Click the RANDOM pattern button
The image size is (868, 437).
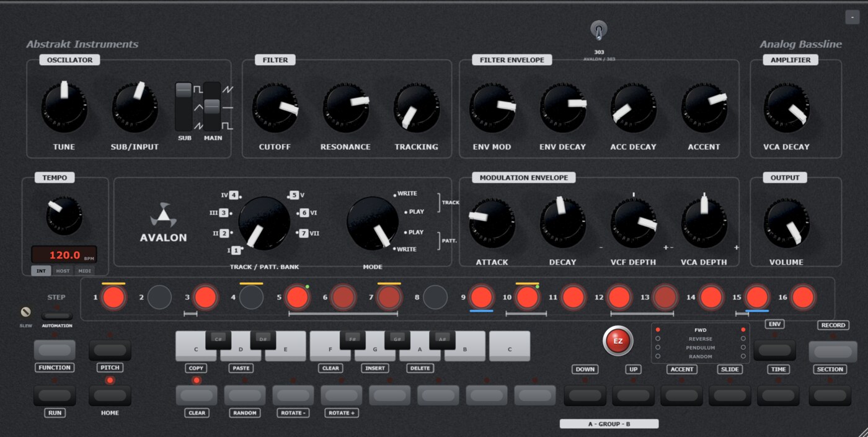tap(245, 395)
